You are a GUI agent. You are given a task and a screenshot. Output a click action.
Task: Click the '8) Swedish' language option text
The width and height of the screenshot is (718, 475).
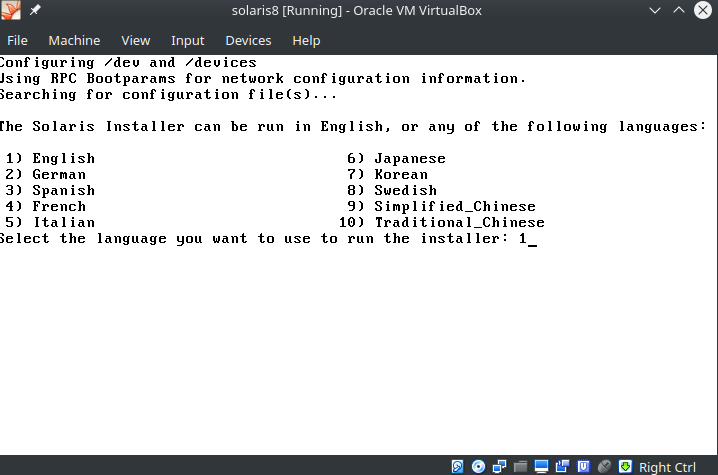point(392,191)
